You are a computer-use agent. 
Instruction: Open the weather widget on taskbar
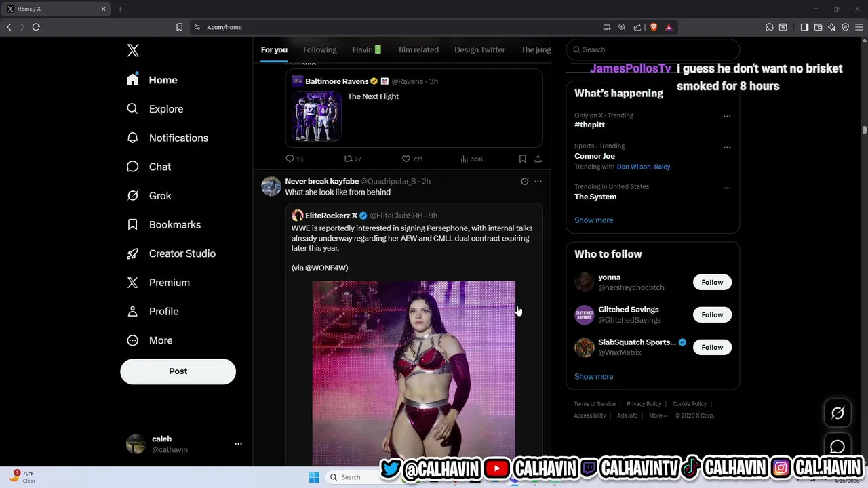pos(24,476)
